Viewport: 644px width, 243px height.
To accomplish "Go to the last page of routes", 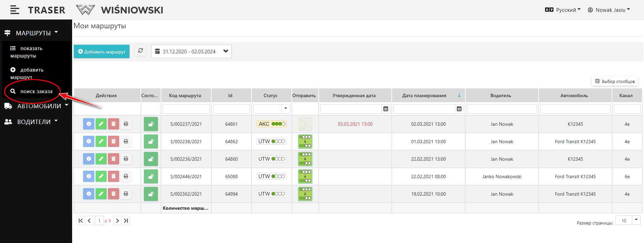I will pyautogui.click(x=126, y=221).
